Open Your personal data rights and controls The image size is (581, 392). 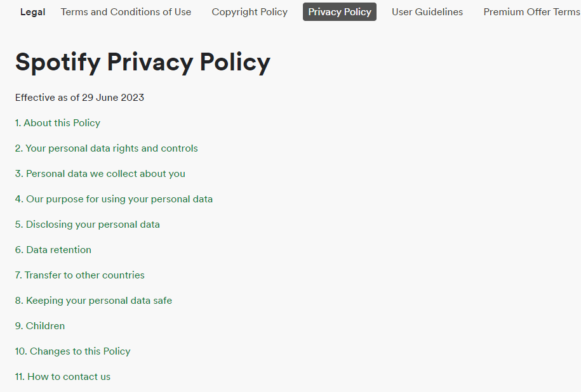tap(107, 148)
